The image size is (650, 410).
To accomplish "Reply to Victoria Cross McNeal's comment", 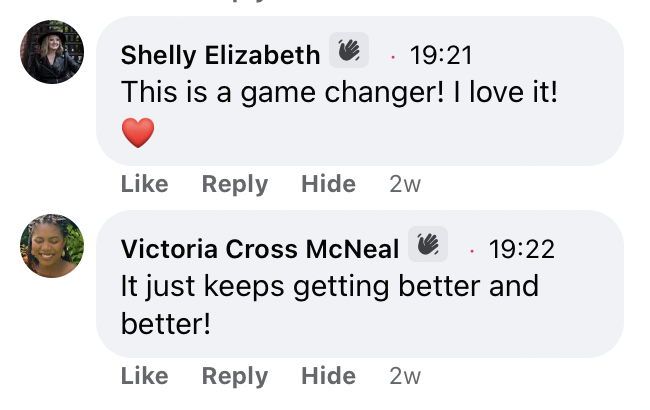I will pos(235,376).
